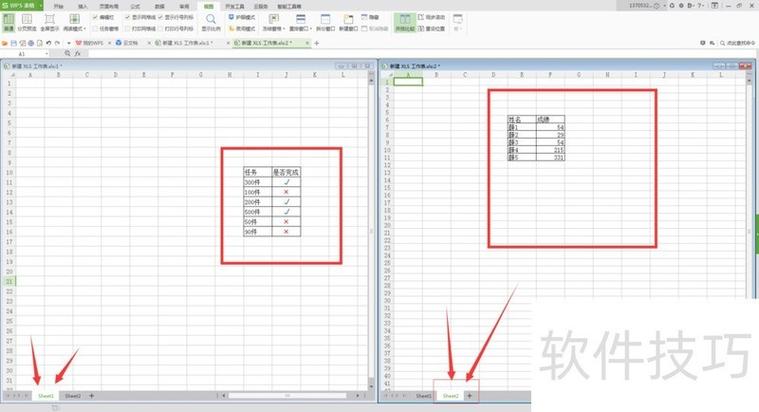Enable the print gridlines checkbox
The width and height of the screenshot is (759, 412).
pyautogui.click(x=127, y=29)
